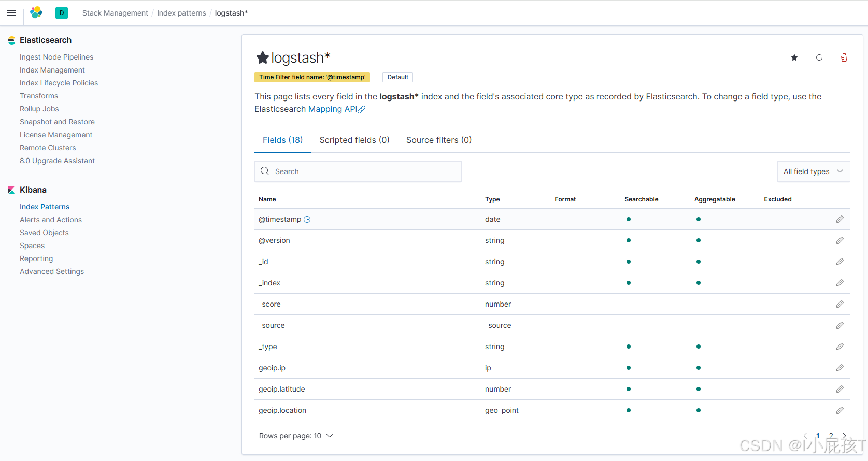
Task: Open Index Management
Action: [52, 70]
